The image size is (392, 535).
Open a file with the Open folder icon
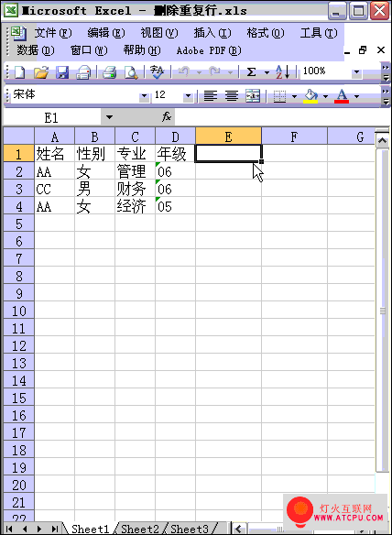pyautogui.click(x=41, y=72)
